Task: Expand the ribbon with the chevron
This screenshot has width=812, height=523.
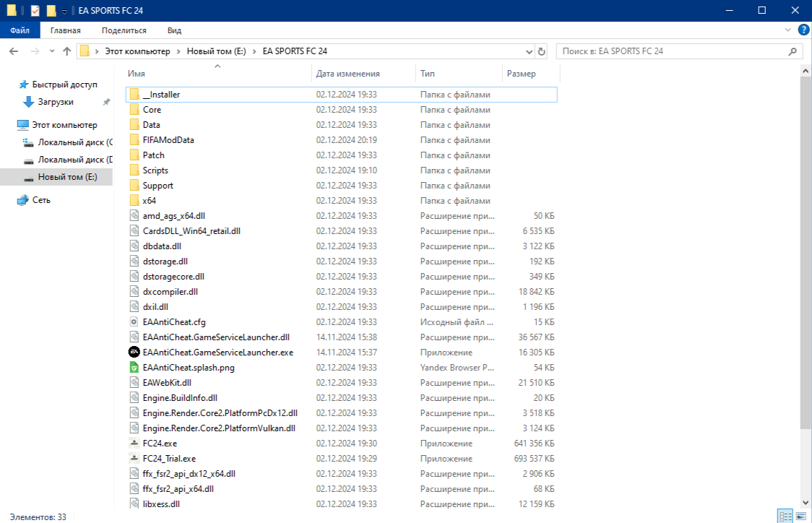Action: click(788, 30)
